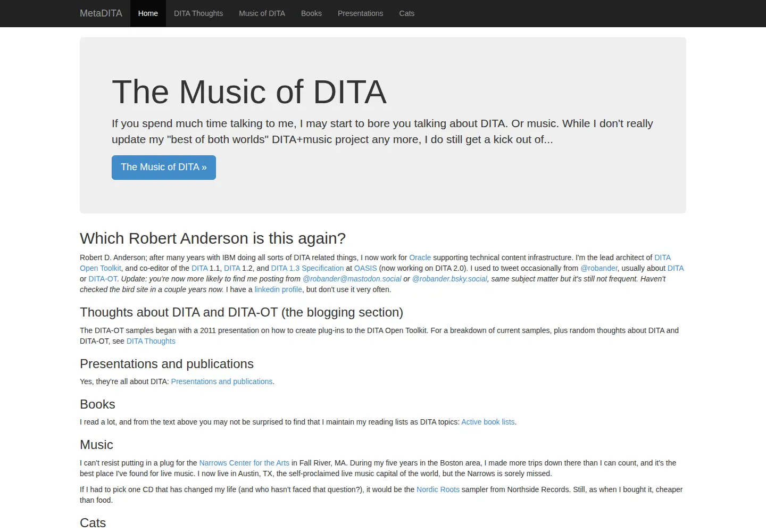Click the 'Books' section heading
The width and height of the screenshot is (766, 532).
(x=97, y=404)
